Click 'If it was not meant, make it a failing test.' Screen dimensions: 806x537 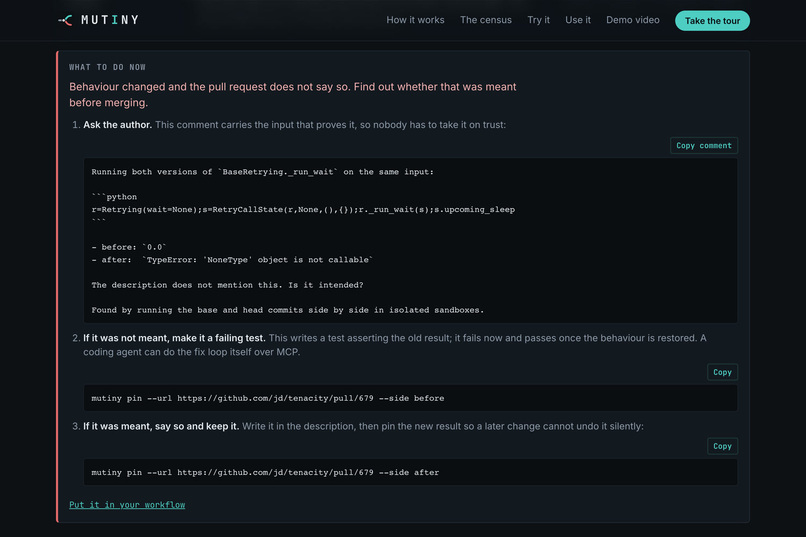(174, 338)
